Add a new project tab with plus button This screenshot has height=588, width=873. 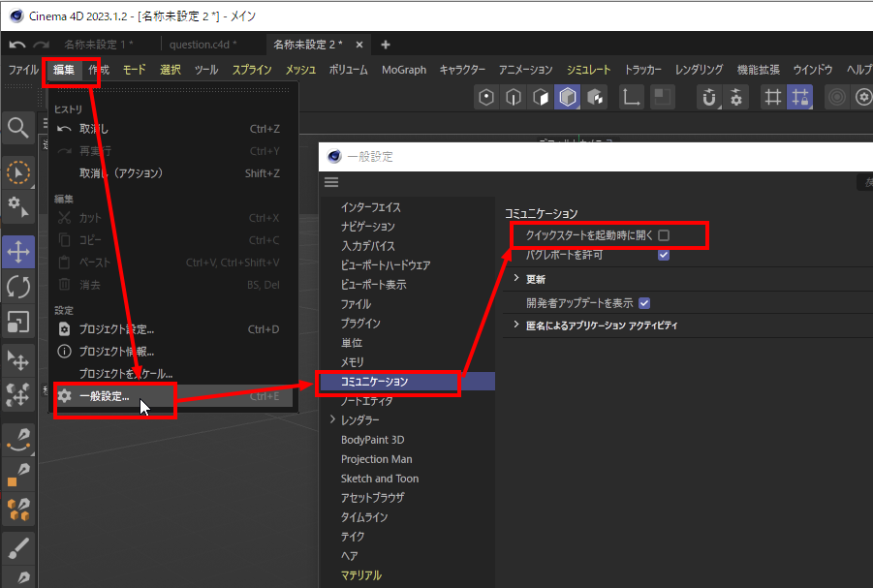point(386,45)
